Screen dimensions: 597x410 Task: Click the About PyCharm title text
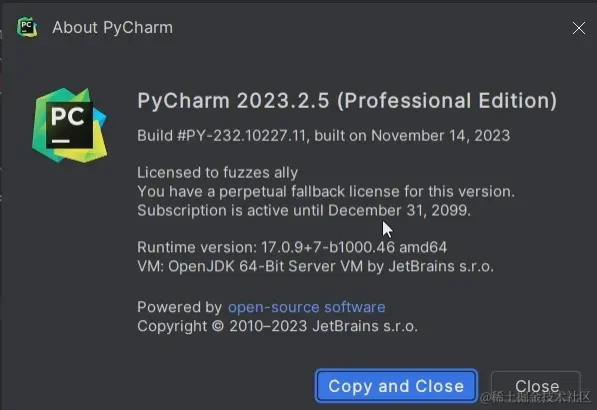pos(112,27)
